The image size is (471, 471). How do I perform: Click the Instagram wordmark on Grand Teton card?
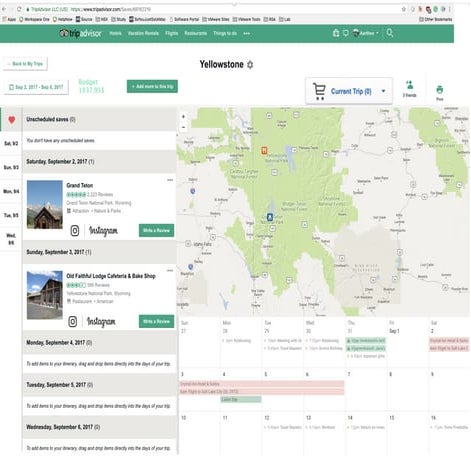pyautogui.click(x=103, y=231)
